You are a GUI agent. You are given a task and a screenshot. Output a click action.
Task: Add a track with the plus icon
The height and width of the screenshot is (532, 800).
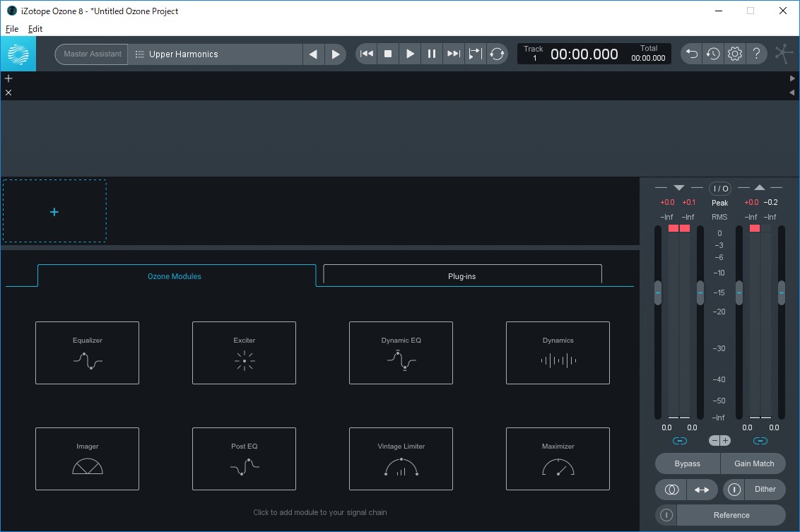(8, 78)
